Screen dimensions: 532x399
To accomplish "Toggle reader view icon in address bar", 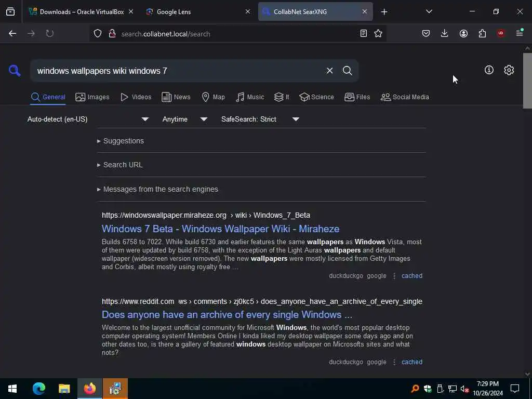I will (x=363, y=33).
